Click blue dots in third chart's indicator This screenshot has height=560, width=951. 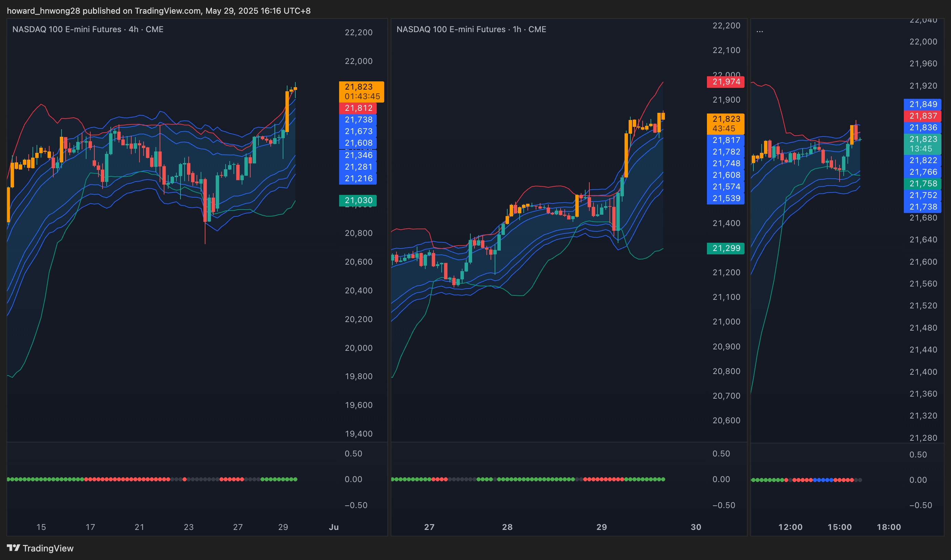[823, 480]
